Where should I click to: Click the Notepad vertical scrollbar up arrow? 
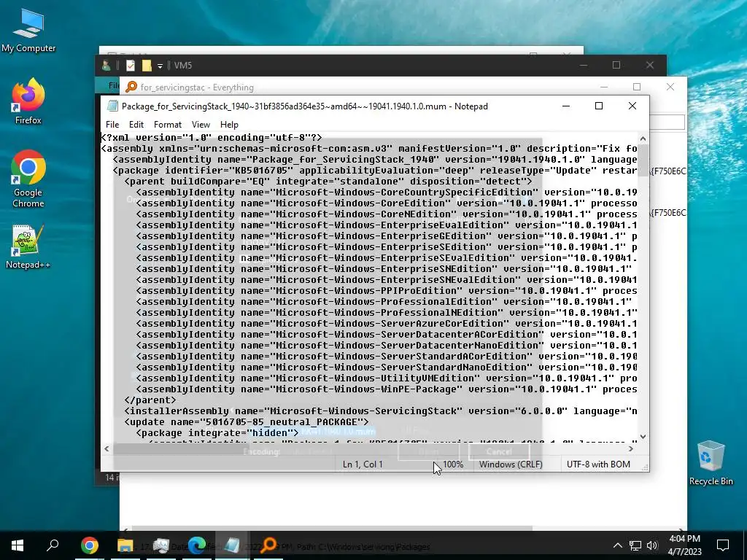point(643,139)
